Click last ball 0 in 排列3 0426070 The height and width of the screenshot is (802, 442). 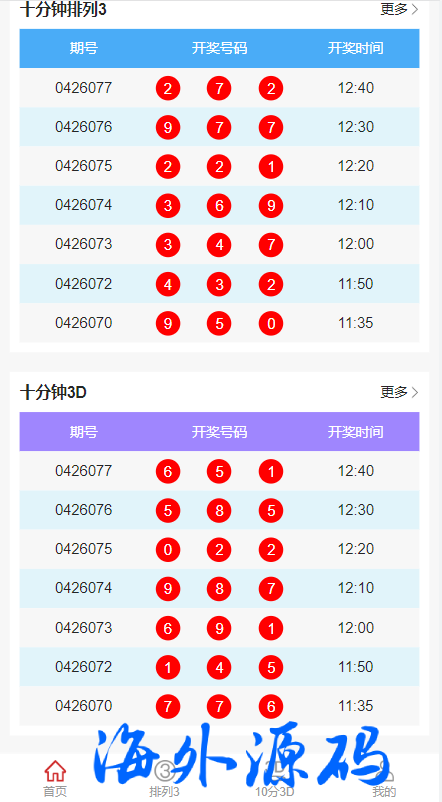(x=271, y=323)
